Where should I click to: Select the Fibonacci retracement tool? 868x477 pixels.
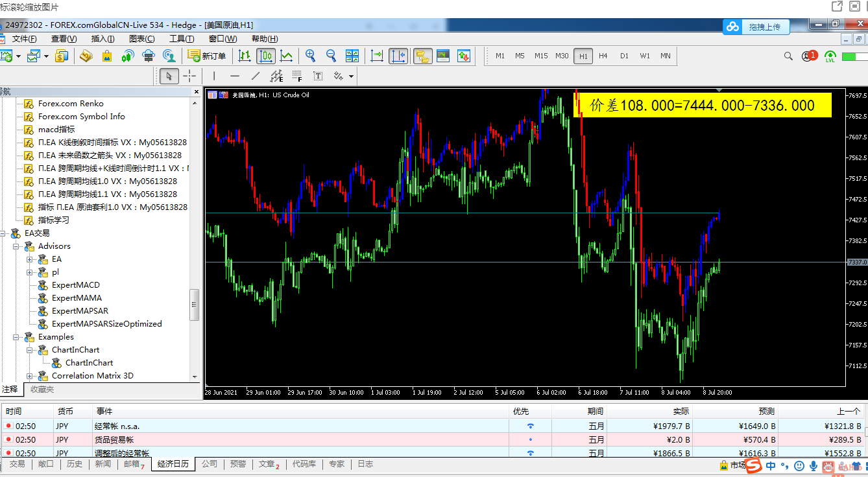tap(297, 76)
